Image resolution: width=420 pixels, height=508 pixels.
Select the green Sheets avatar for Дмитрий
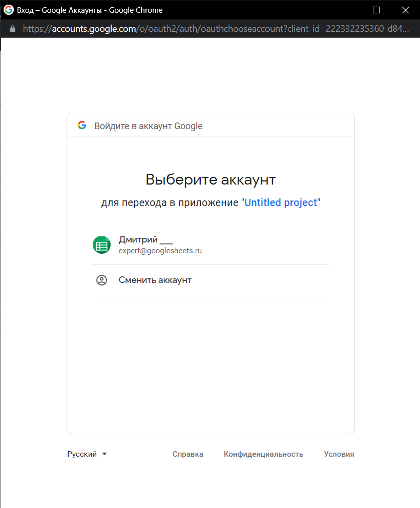pos(101,245)
